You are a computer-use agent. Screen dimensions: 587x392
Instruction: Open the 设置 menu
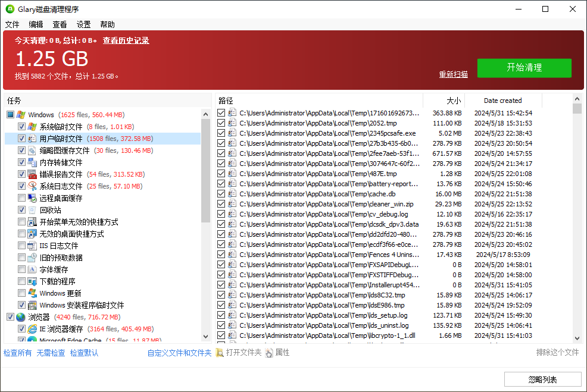(83, 24)
